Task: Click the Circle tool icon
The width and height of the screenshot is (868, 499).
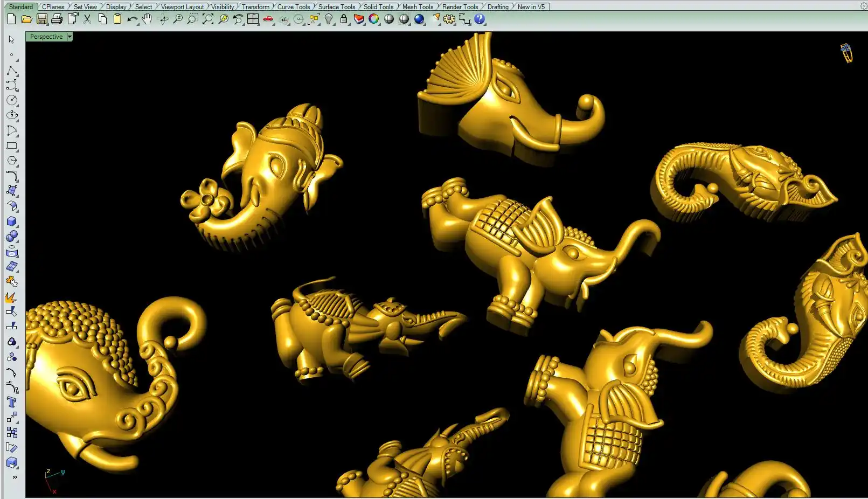Action: pyautogui.click(x=12, y=100)
